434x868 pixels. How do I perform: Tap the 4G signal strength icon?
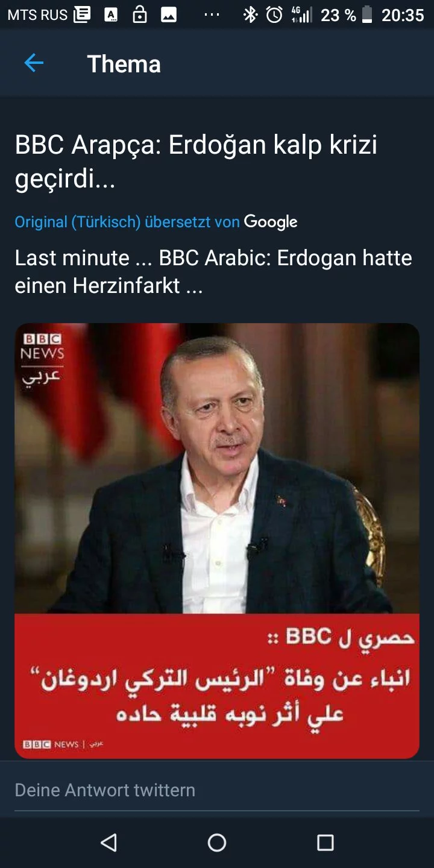[301, 14]
